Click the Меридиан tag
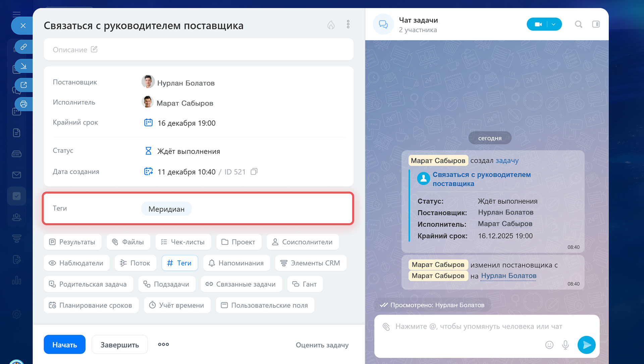This screenshot has width=644, height=364. [x=166, y=209]
